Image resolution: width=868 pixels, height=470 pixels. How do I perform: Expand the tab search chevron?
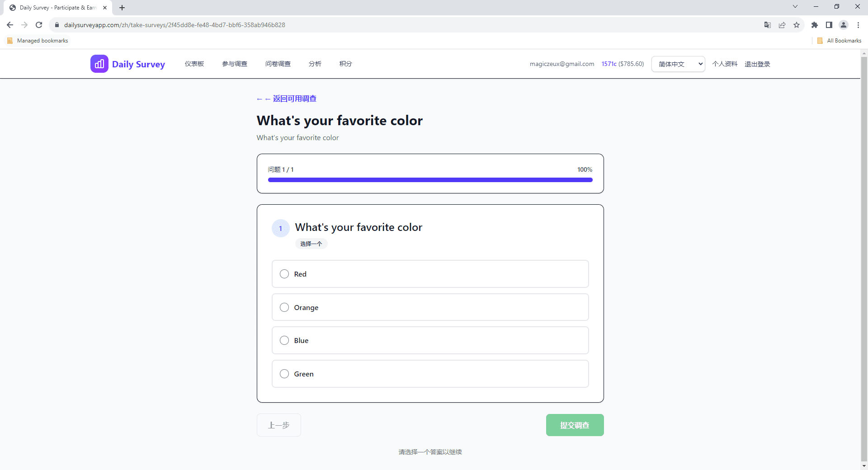tap(795, 7)
